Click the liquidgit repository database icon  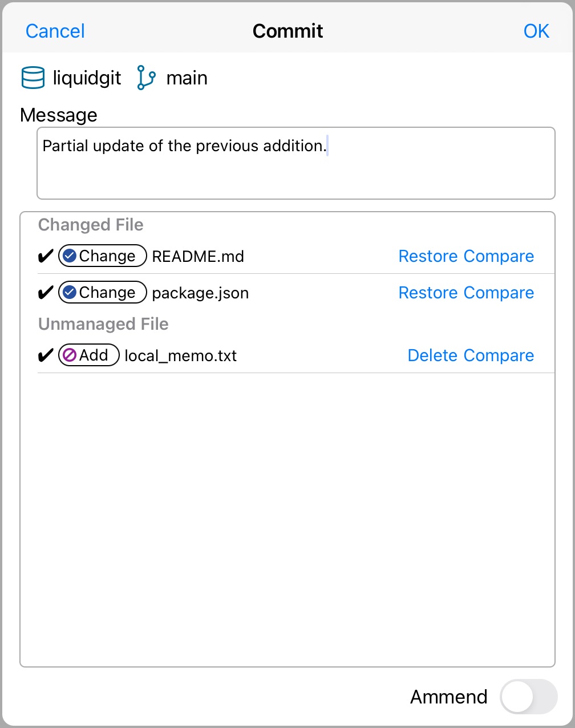pyautogui.click(x=33, y=78)
